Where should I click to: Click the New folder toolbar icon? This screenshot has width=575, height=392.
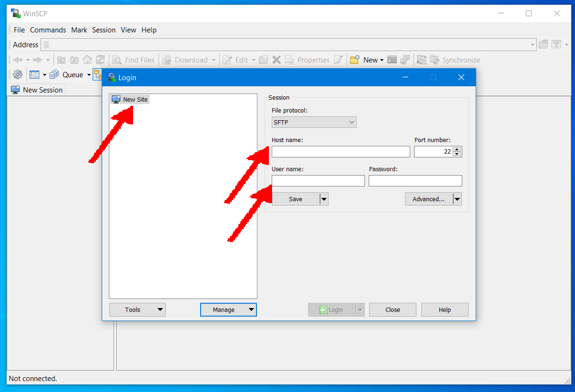tap(355, 60)
